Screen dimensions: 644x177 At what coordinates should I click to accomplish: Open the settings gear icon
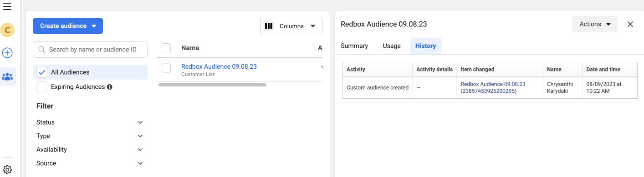coord(7,170)
